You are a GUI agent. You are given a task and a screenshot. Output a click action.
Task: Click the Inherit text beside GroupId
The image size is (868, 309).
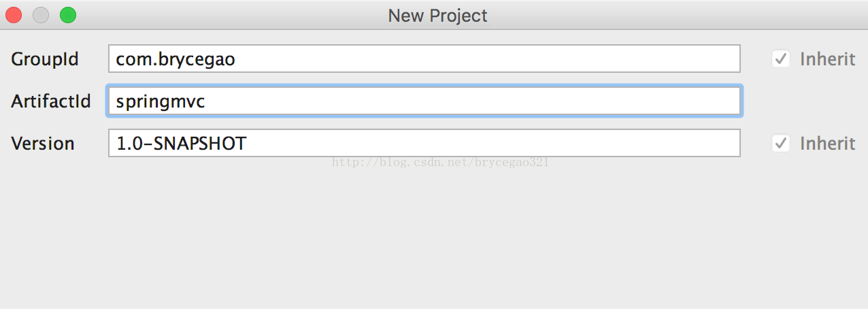(827, 59)
